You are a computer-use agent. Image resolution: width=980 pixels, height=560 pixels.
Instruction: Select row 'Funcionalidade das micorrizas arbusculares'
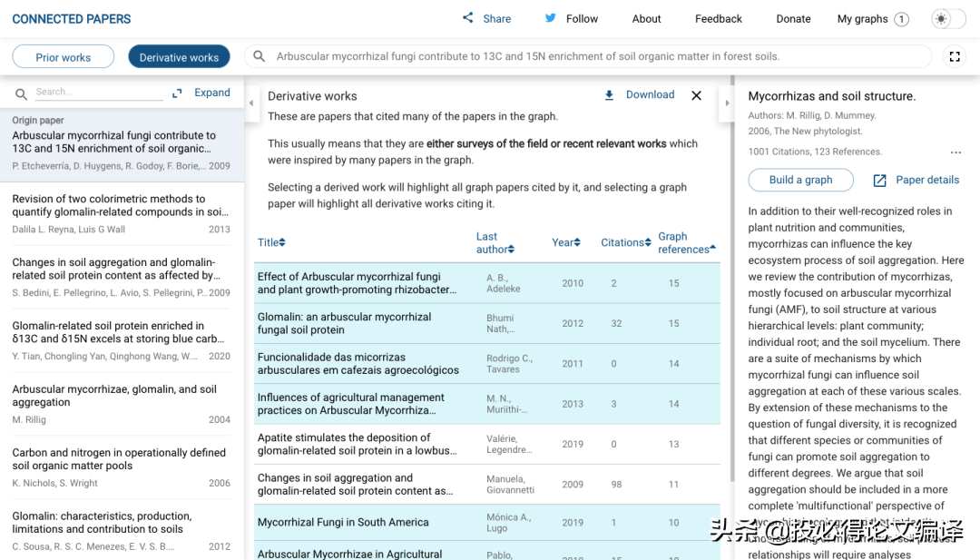point(487,364)
